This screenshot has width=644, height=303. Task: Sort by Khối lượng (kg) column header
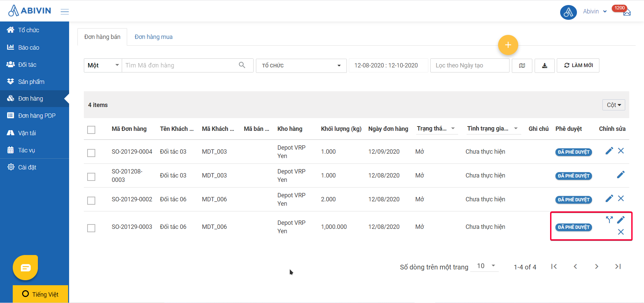341,129
